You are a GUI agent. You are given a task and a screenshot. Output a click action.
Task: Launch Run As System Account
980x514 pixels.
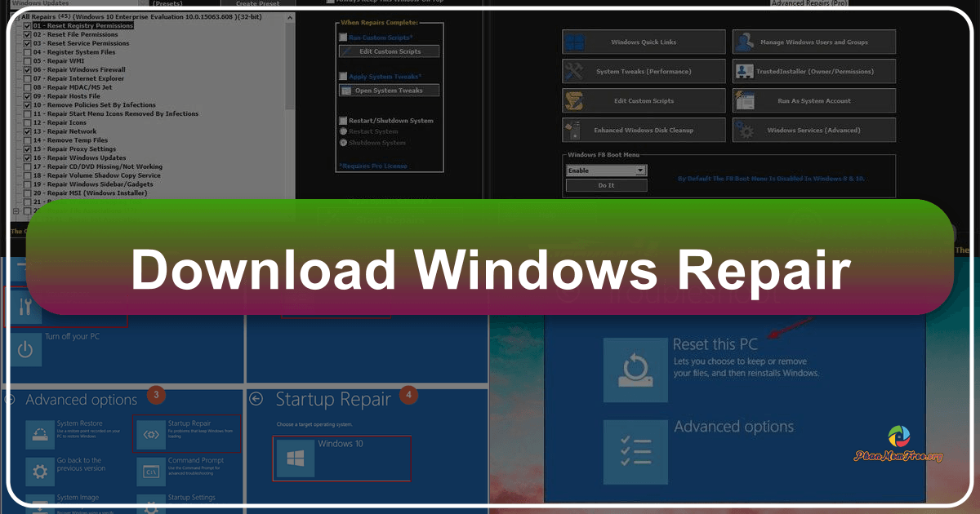pos(813,100)
